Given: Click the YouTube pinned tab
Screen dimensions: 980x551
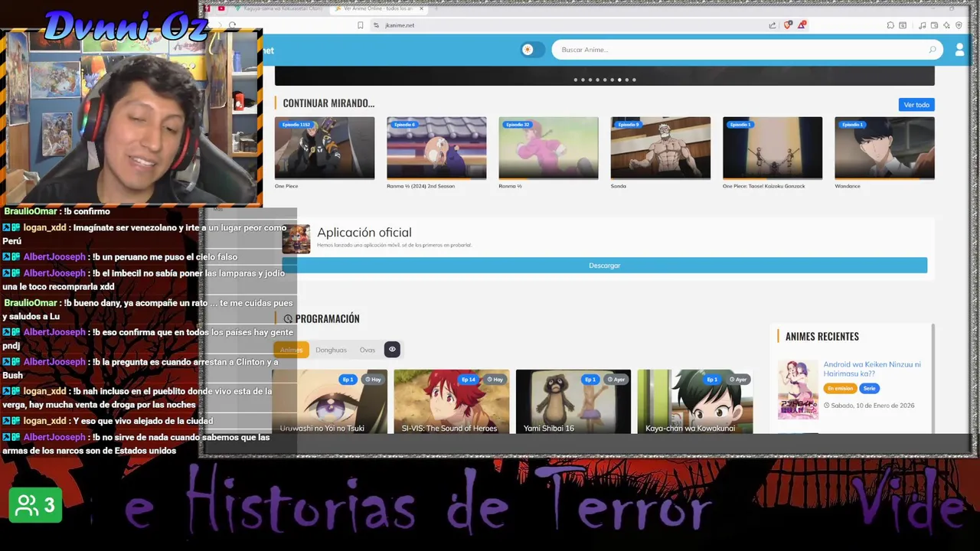Looking at the screenshot, I should tap(221, 8).
